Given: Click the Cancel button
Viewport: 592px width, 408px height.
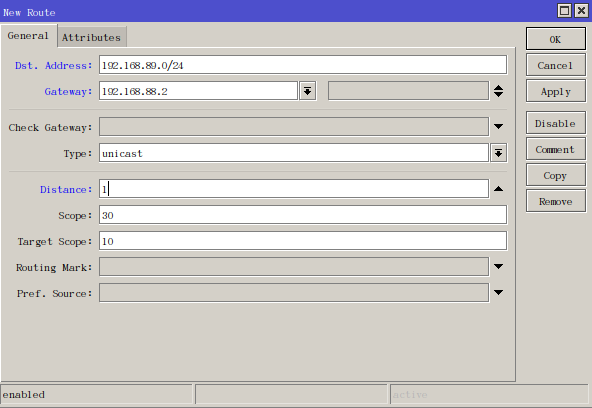Looking at the screenshot, I should (556, 65).
